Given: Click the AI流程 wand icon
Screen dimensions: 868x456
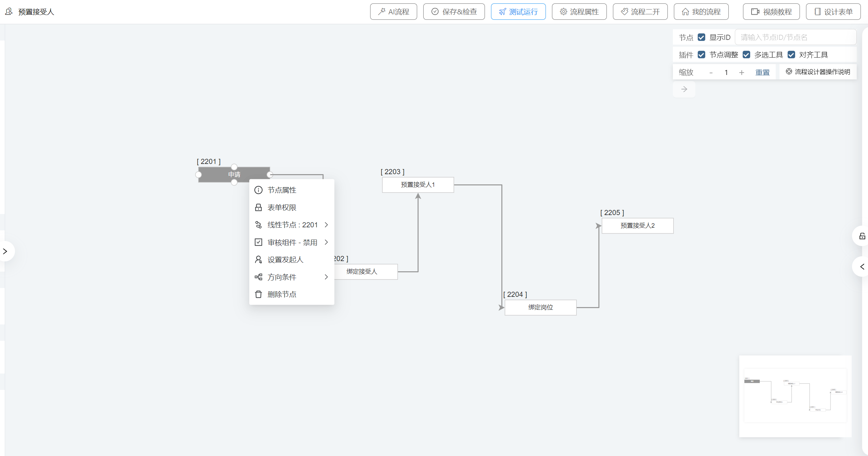Looking at the screenshot, I should [x=382, y=12].
